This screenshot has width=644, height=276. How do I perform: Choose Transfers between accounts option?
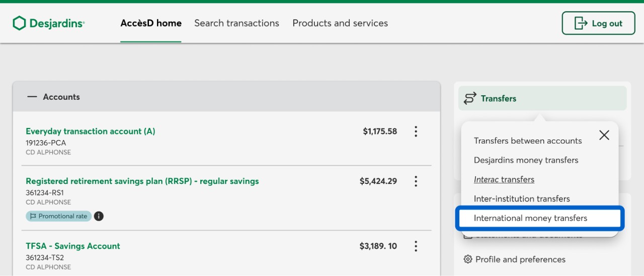528,141
